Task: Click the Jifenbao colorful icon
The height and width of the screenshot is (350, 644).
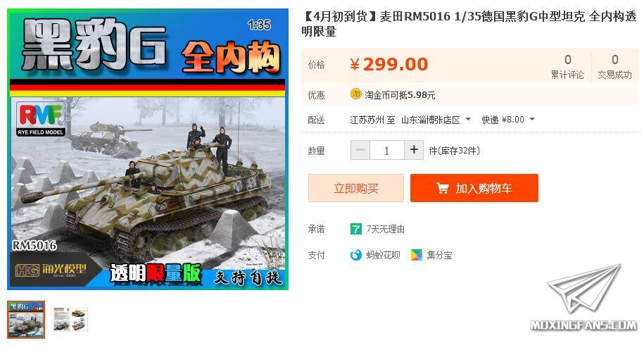Action: click(x=416, y=255)
